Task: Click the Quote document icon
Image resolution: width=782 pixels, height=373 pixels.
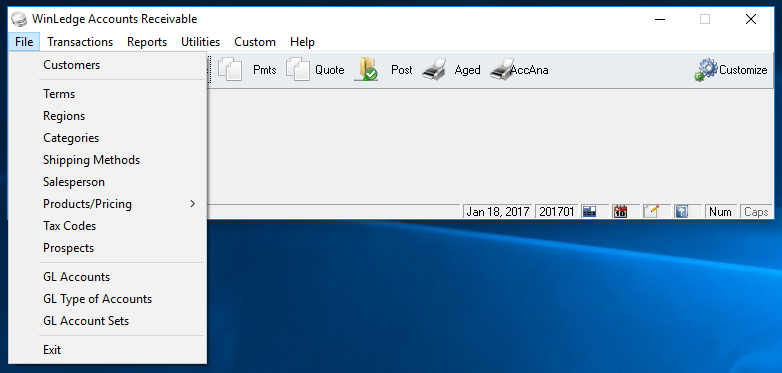Action: coord(298,70)
